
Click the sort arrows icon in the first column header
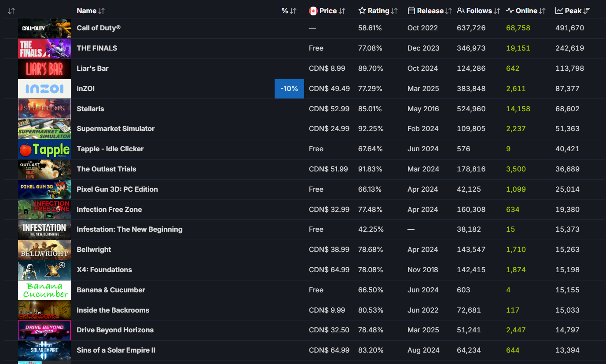tap(11, 11)
